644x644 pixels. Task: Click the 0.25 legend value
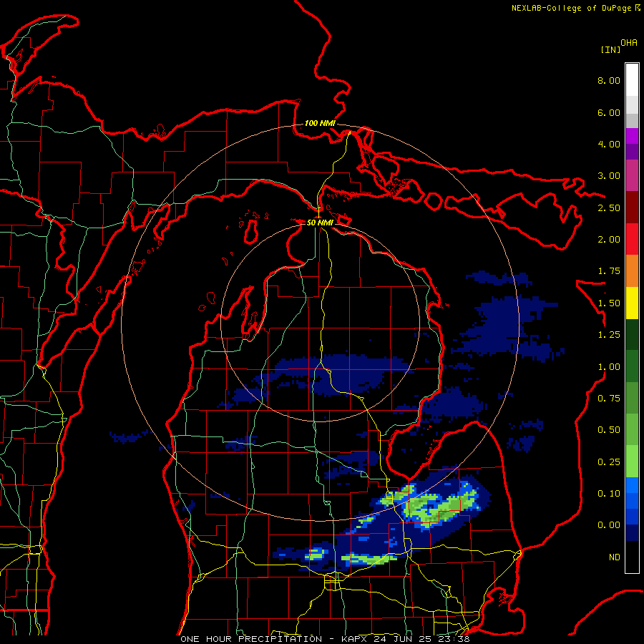coord(609,462)
